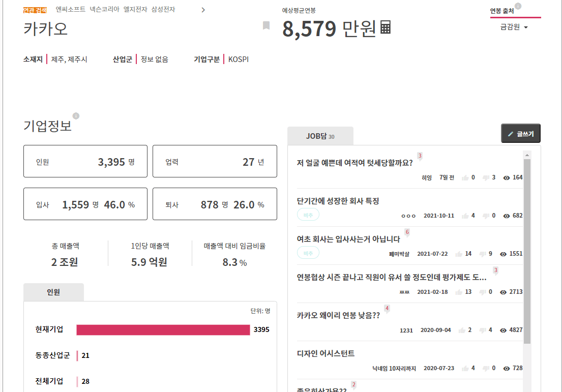562x392 pixels.
Task: Click the 비추 badge on 단기간에 성장한 회사 특징
Action: pos(308,215)
